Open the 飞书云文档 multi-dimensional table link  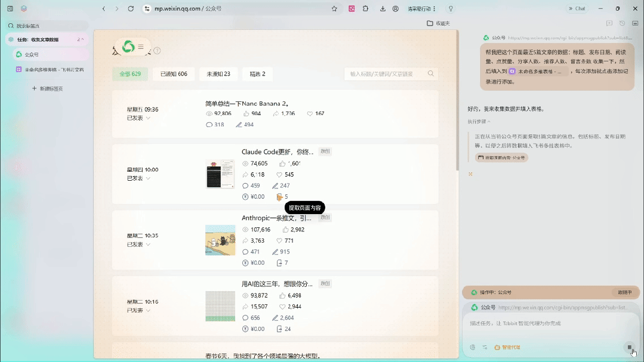pos(50,69)
